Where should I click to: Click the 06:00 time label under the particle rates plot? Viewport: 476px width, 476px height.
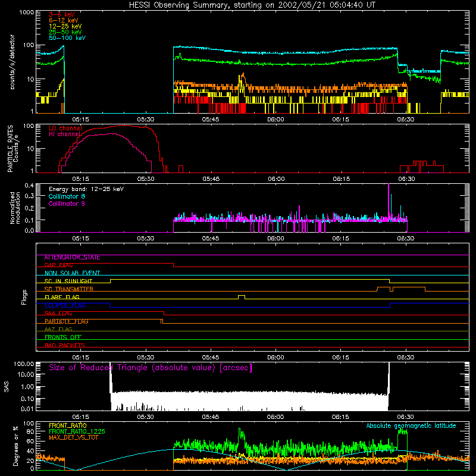tap(276, 179)
